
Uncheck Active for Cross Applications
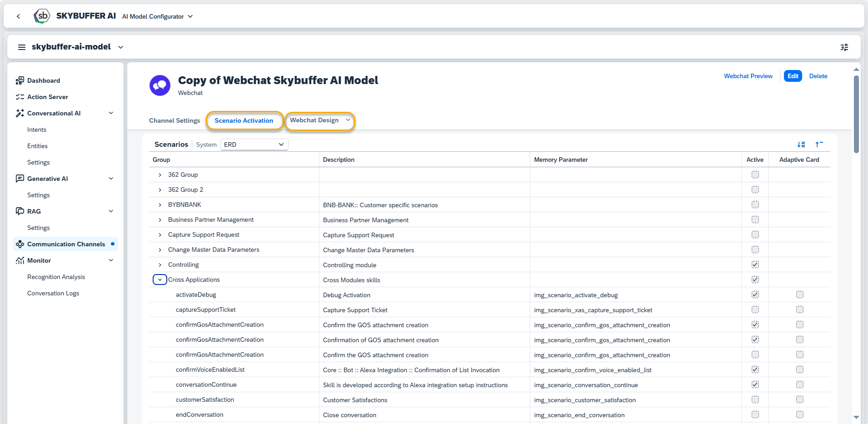pyautogui.click(x=755, y=279)
